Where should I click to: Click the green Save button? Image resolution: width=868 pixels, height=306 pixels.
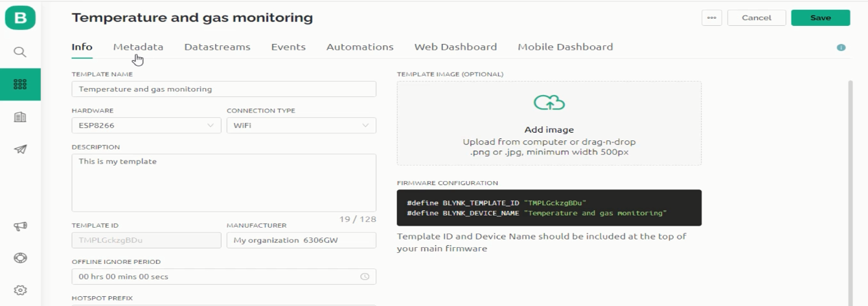(x=821, y=17)
